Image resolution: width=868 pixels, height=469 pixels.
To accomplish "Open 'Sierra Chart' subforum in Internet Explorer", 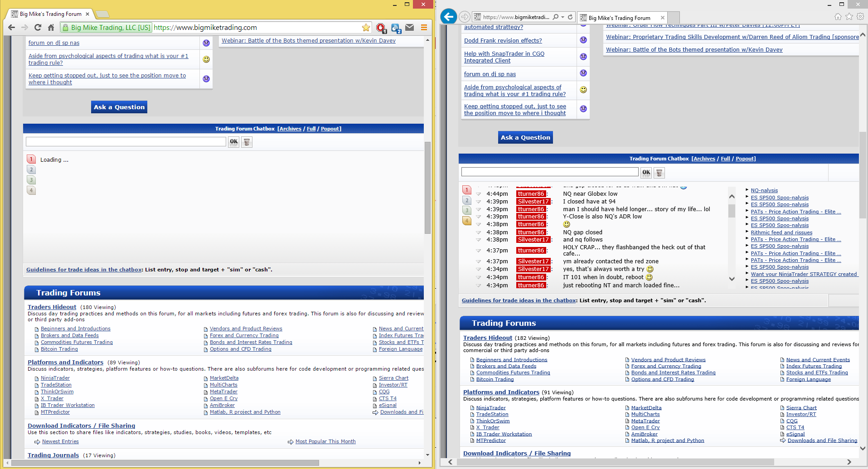I will (801, 408).
